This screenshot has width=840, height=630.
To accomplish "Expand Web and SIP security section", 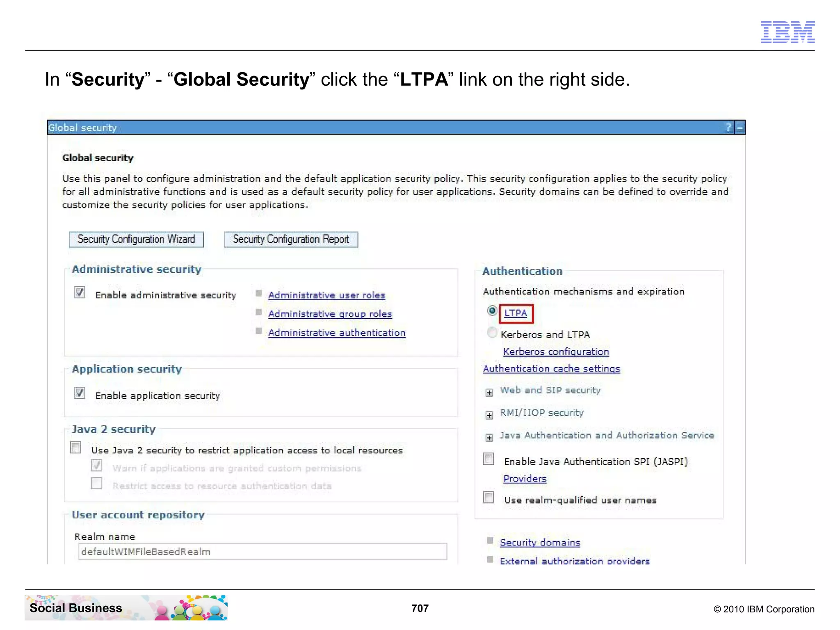I will click(x=489, y=393).
